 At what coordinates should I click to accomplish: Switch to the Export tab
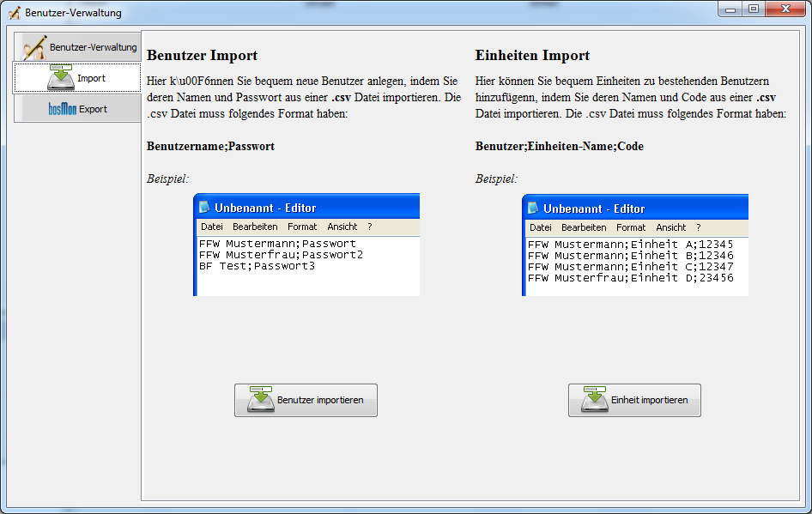tap(93, 110)
